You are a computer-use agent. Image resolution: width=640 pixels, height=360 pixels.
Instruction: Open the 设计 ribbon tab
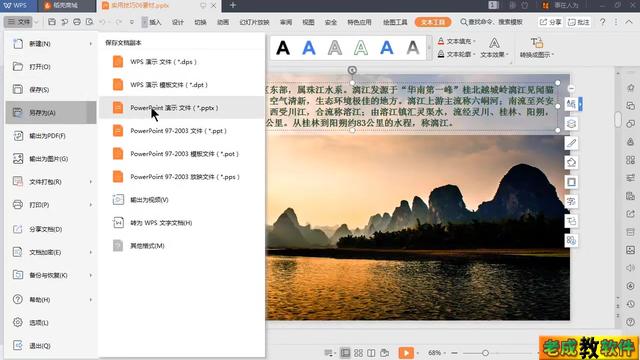(178, 22)
